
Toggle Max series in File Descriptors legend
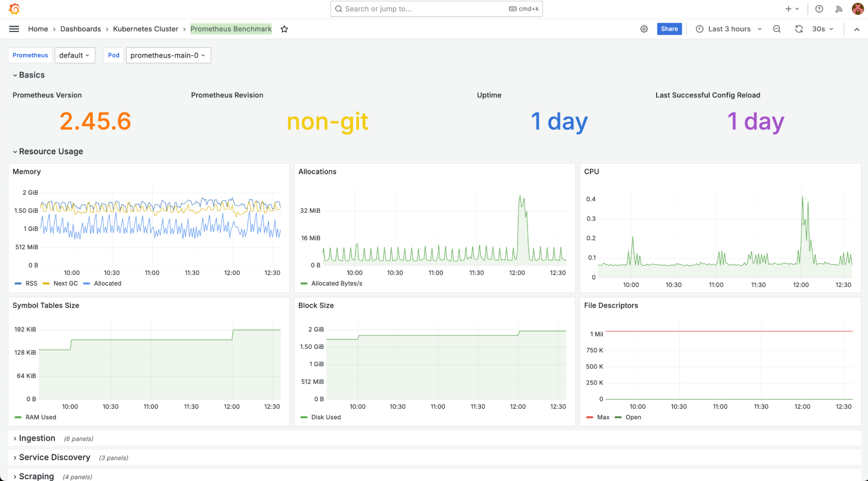pyautogui.click(x=603, y=417)
